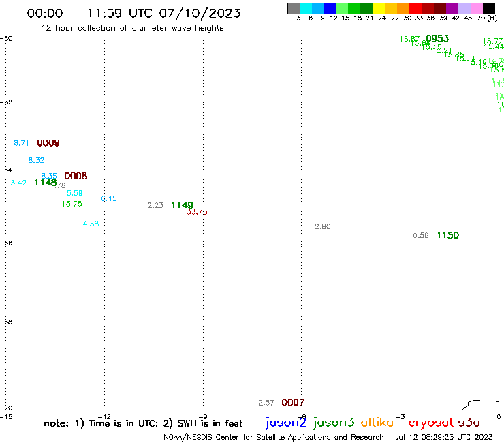Select the pass time label 1150
The image size is (504, 443).
point(448,236)
